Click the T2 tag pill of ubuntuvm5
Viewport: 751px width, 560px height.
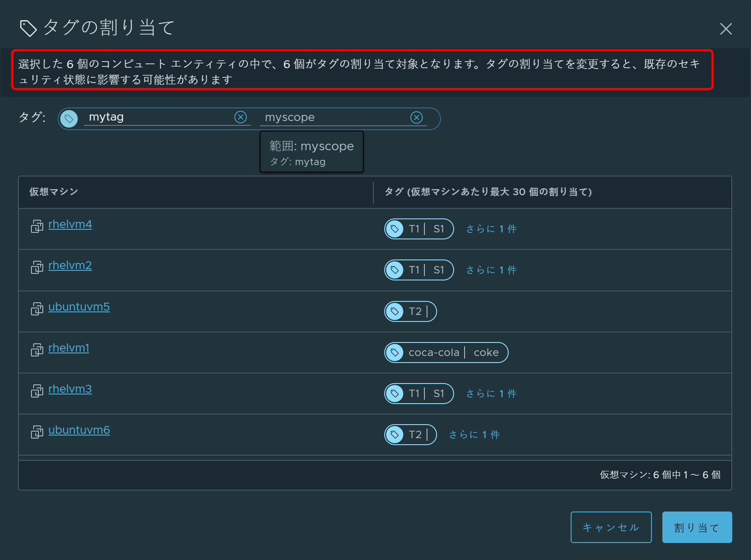point(410,311)
